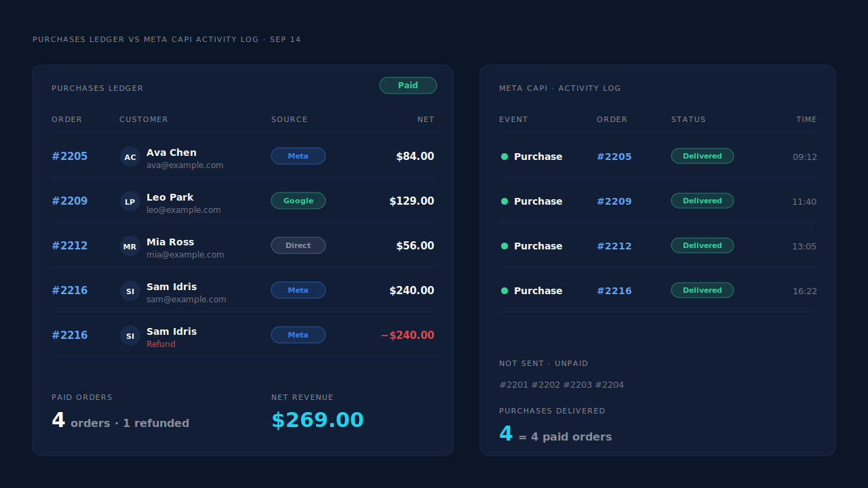Click the unpaid orders list #2201 #2202 #2203 #2204
This screenshot has height=488, width=868.
tap(561, 385)
